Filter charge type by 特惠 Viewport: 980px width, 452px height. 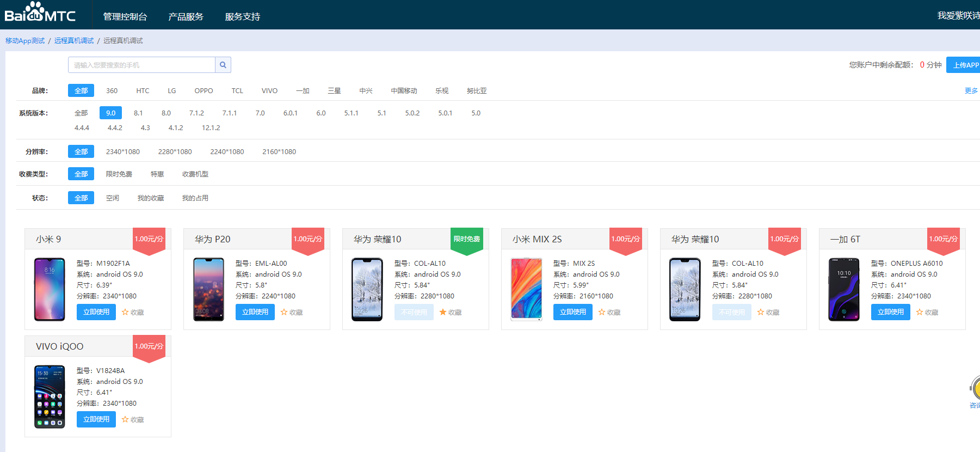pyautogui.click(x=157, y=174)
